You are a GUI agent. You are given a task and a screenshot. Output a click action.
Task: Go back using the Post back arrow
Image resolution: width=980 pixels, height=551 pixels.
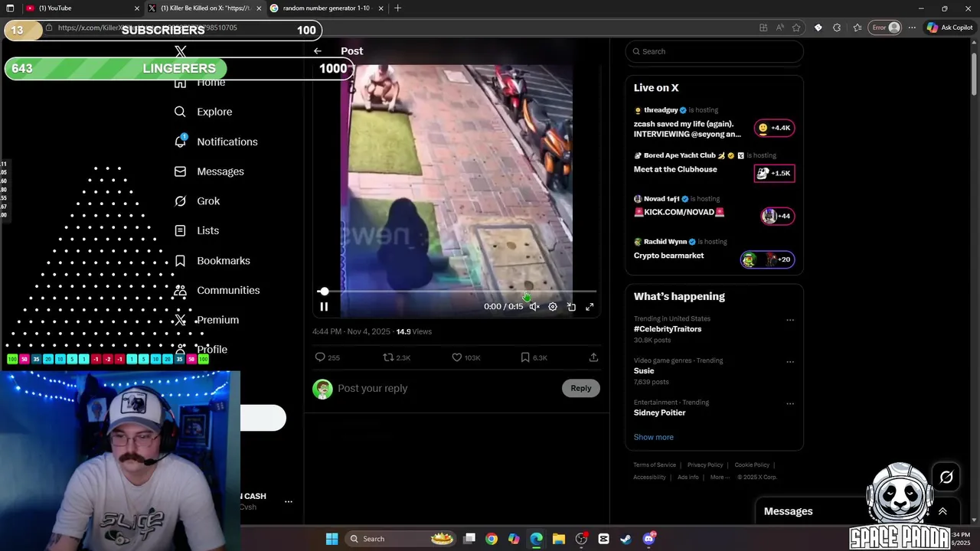(317, 51)
